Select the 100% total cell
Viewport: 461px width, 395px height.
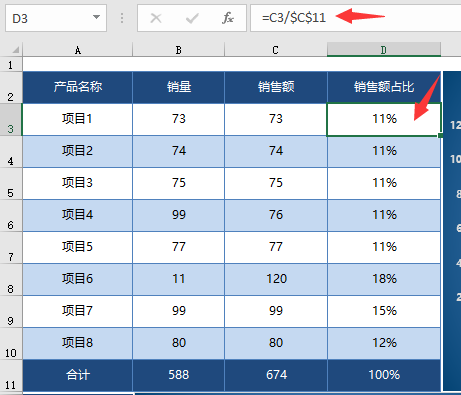[384, 375]
